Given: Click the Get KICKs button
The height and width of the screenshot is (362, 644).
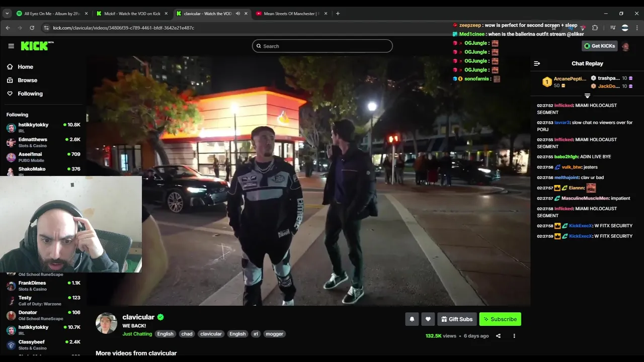Looking at the screenshot, I should coord(599,46).
